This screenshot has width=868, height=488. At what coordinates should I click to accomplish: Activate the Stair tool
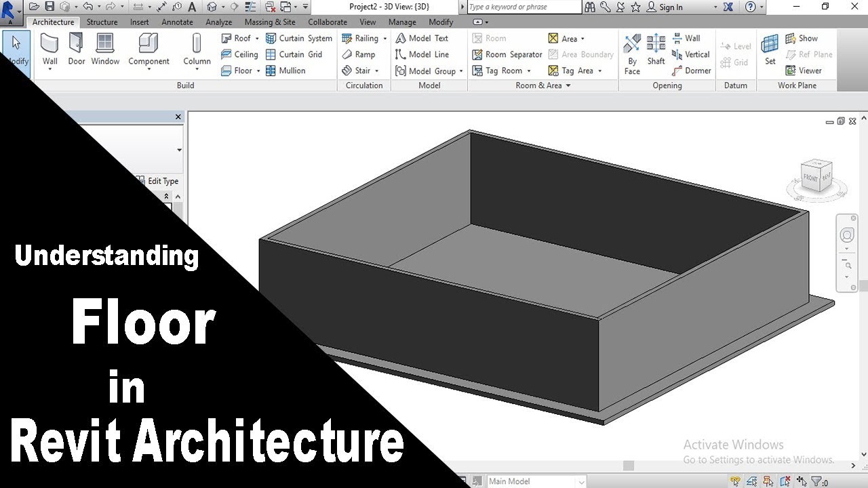[356, 70]
